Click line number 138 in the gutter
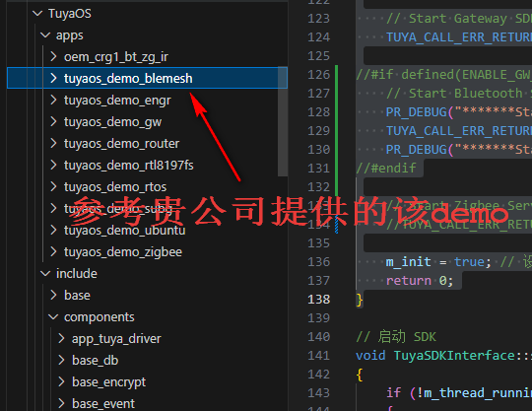The width and height of the screenshot is (532, 411). point(318,300)
